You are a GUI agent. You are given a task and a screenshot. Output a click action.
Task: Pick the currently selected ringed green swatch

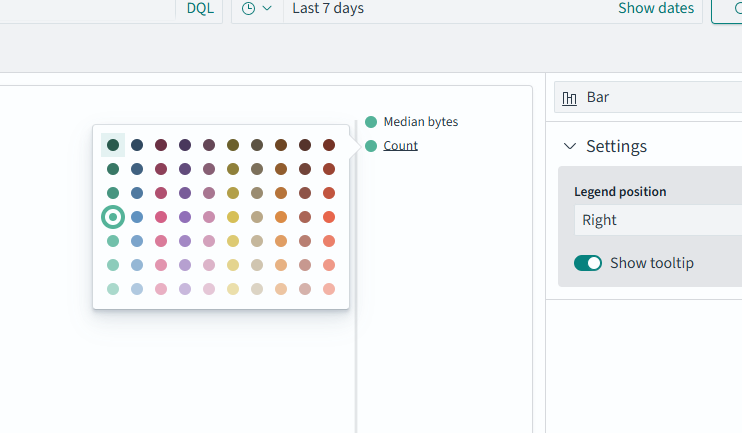pos(113,217)
